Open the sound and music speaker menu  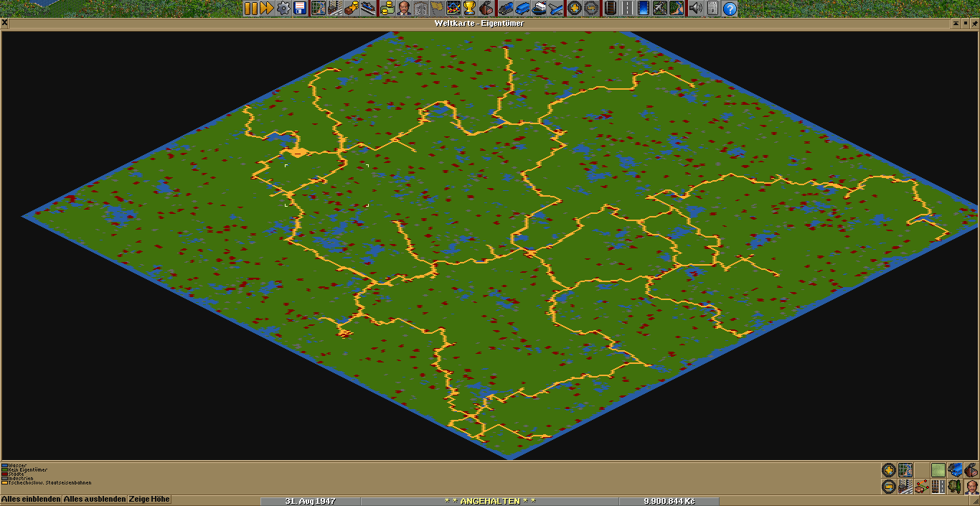[x=695, y=9]
